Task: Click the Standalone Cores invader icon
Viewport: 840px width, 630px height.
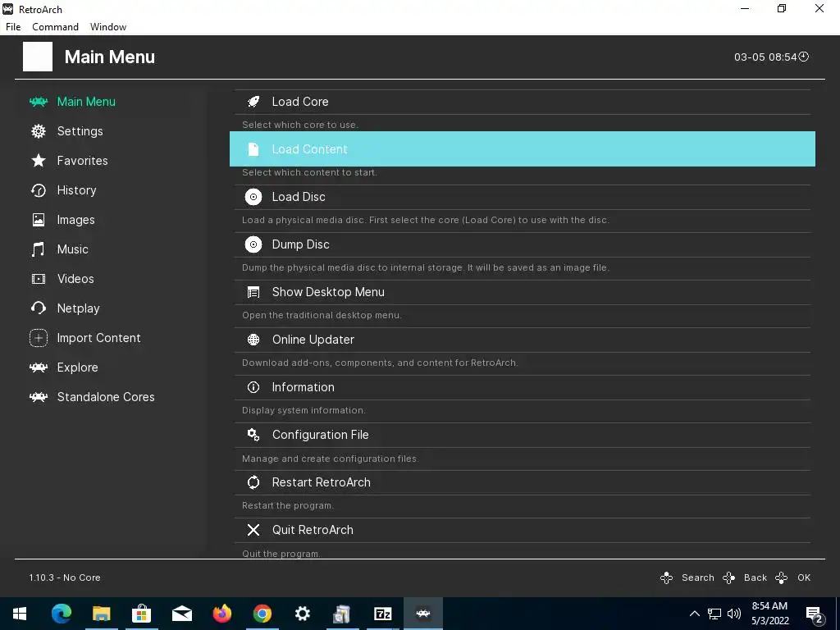Action: 39,397
